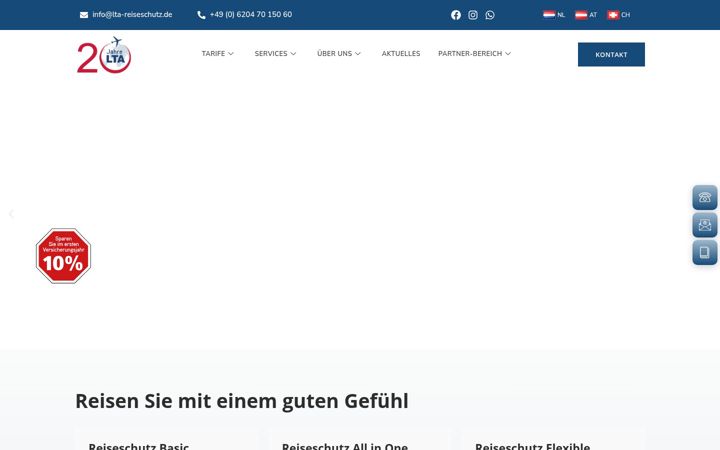This screenshot has width=720, height=450.
Task: Open the SERVICES menu
Action: (271, 54)
